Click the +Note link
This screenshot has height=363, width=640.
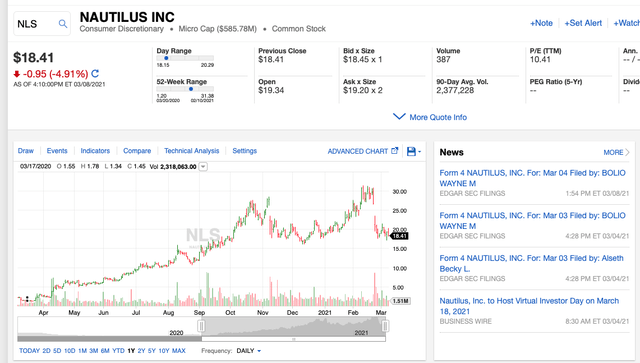[x=541, y=23]
